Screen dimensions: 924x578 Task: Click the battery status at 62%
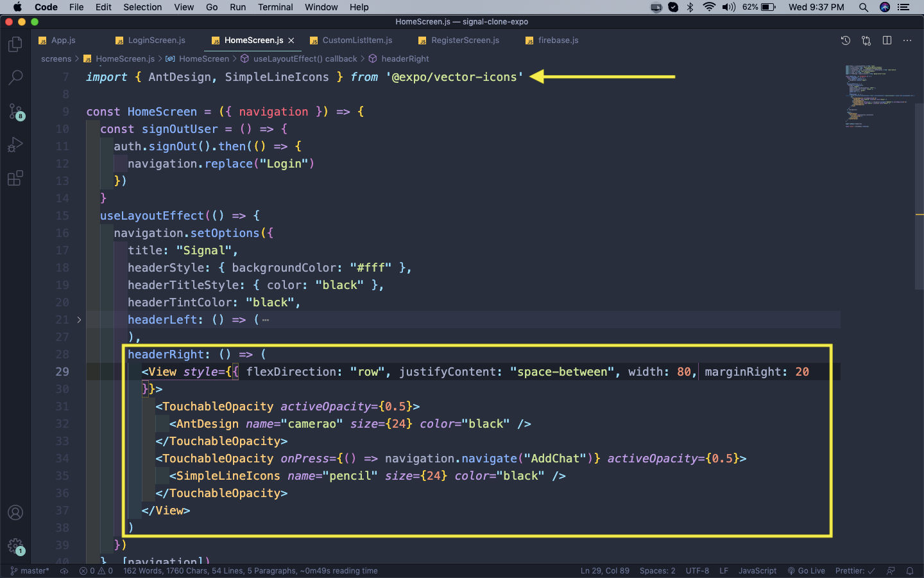point(759,7)
